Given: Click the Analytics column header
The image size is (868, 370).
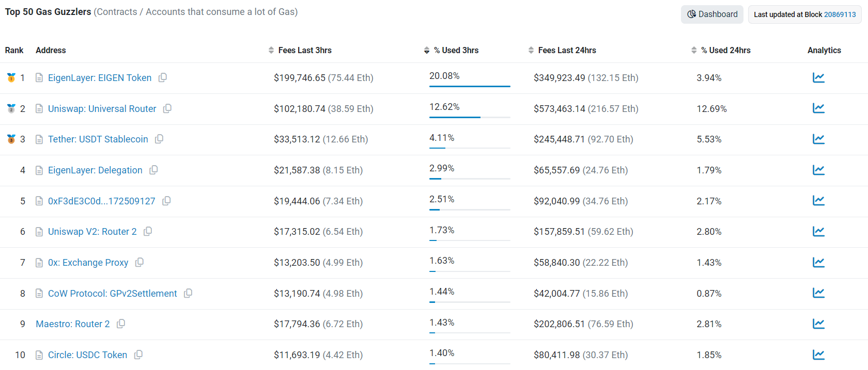Looking at the screenshot, I should [824, 50].
